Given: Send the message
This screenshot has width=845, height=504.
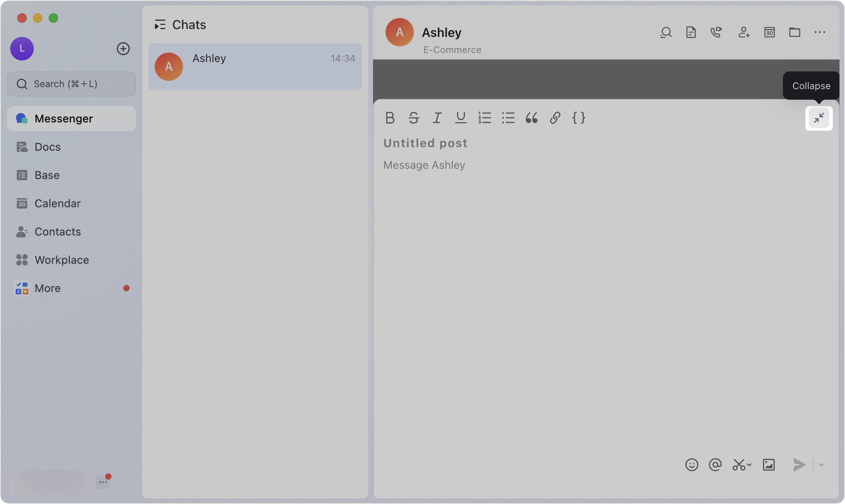Looking at the screenshot, I should click(x=799, y=465).
